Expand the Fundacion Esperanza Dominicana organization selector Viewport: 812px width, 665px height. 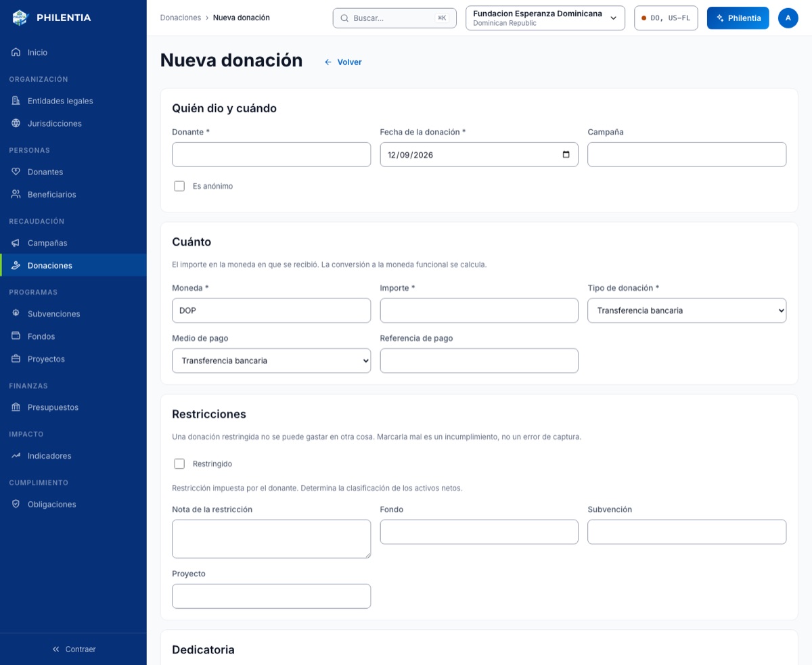pyautogui.click(x=545, y=18)
